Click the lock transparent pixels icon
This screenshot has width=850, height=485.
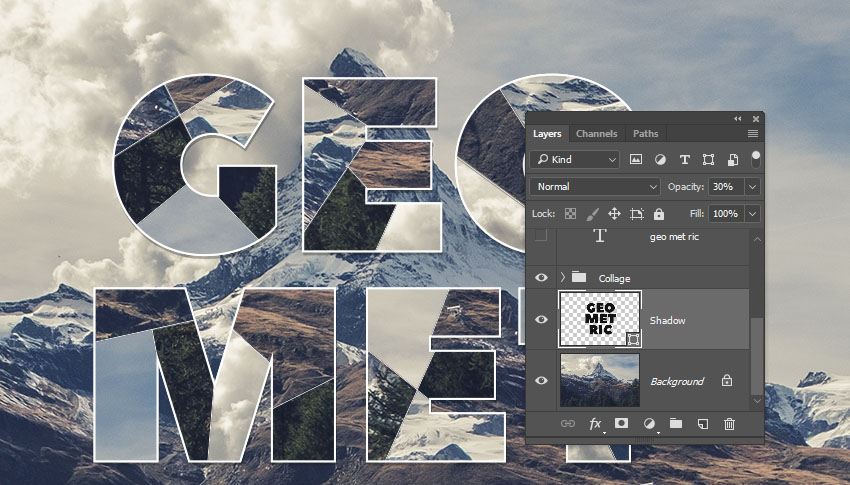(570, 214)
